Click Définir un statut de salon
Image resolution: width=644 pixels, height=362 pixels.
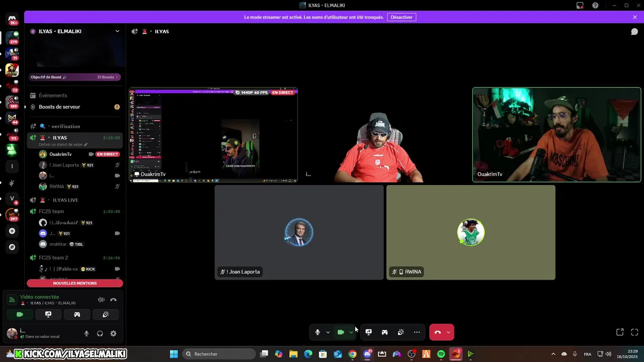coord(63,145)
